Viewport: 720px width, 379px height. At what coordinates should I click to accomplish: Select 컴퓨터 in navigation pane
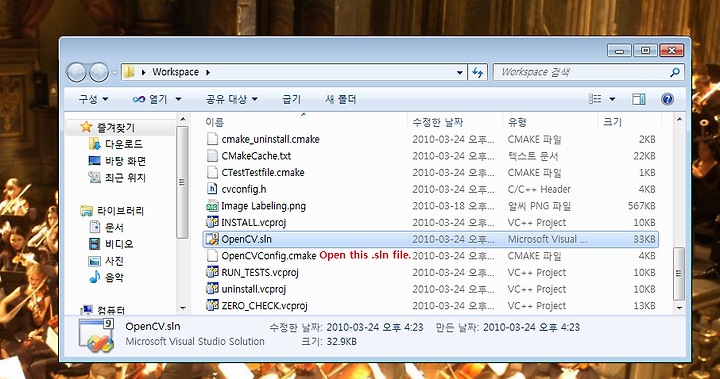click(x=111, y=311)
